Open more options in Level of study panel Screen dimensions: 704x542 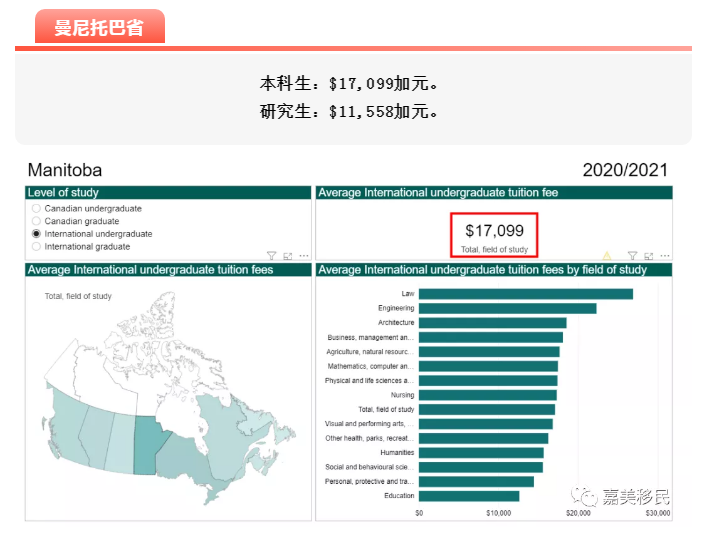303,256
